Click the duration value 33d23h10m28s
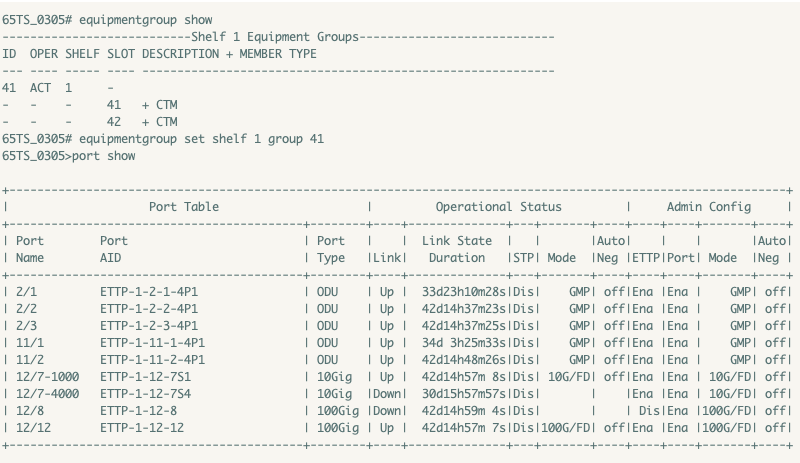This screenshot has width=800, height=463. [464, 291]
